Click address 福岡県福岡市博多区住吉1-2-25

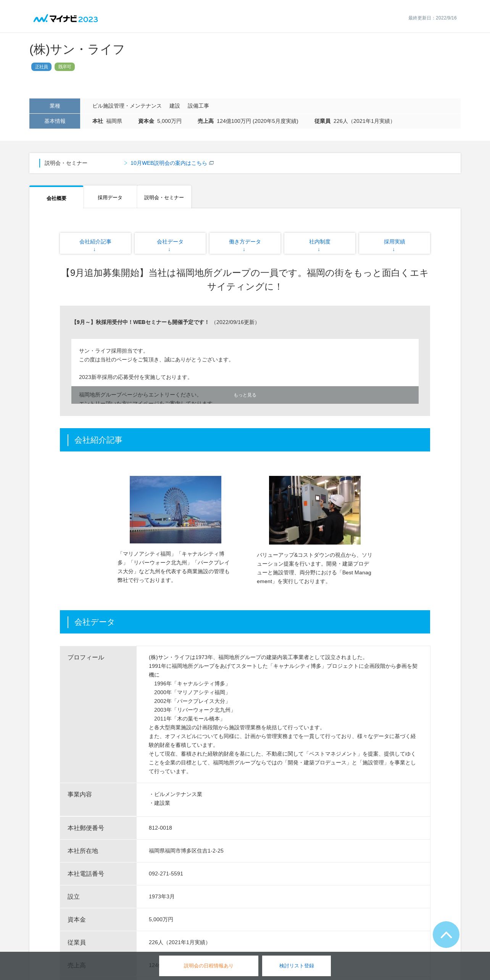pos(186,851)
